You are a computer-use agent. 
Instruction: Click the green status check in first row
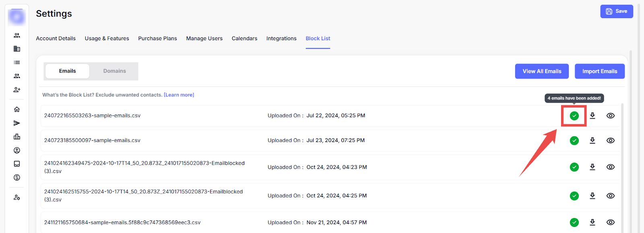(574, 116)
